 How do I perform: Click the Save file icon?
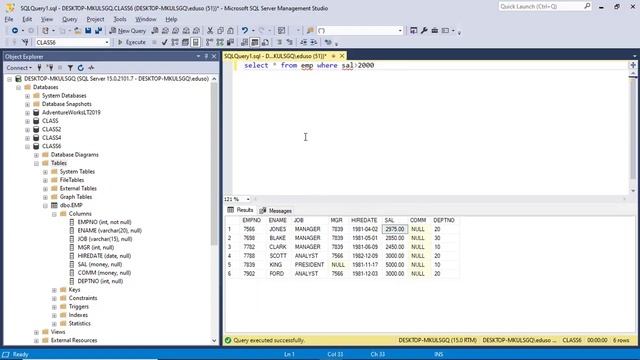tap(88, 31)
